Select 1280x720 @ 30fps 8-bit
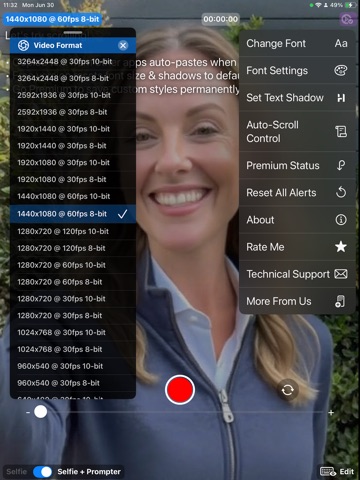Viewport: 360px width, 480px height. point(73,316)
